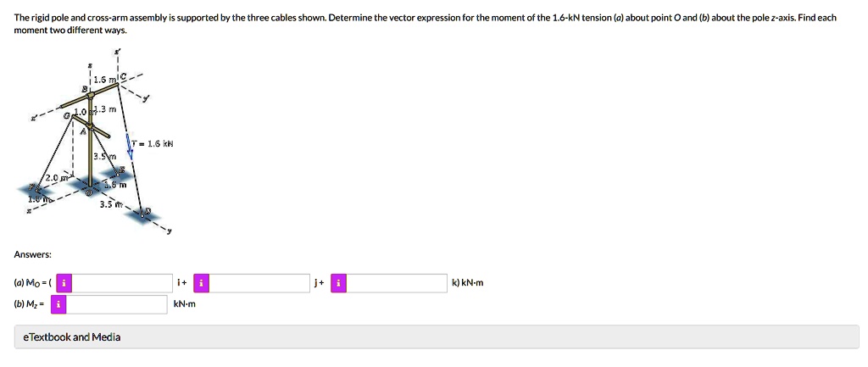Focus the Mo k-component answer box

pos(398,283)
